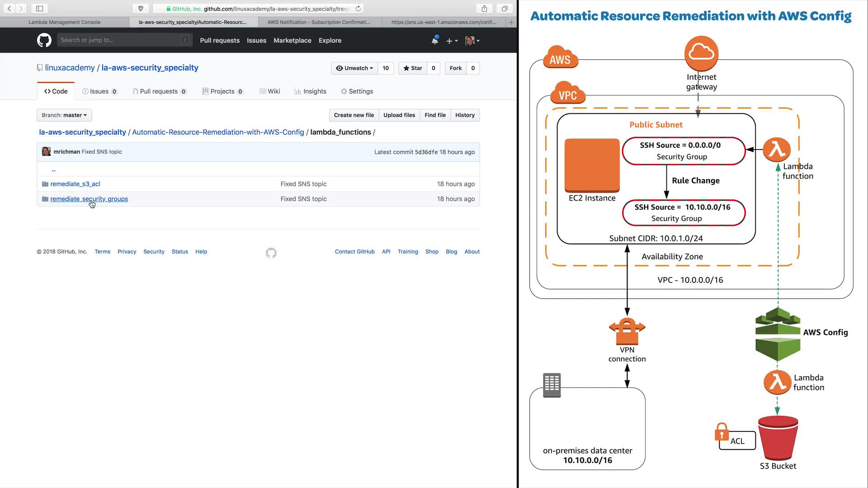Switch to Lambda Management Console tab
Image resolution: width=868 pixels, height=488 pixels.
(x=64, y=22)
